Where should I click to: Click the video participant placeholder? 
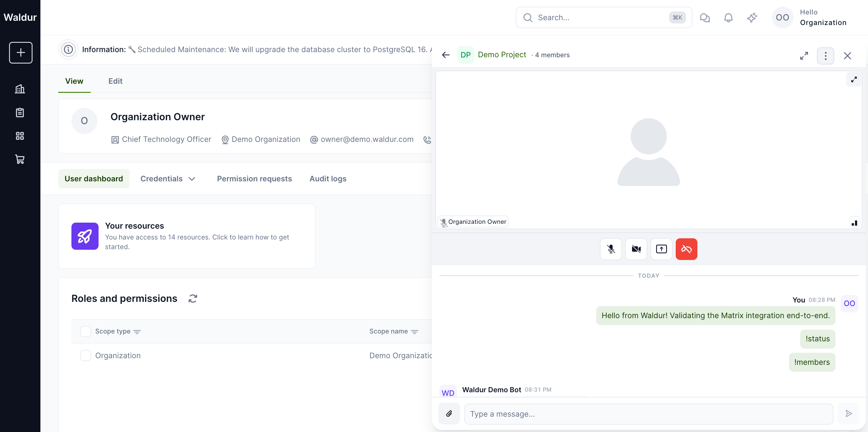coord(648,152)
